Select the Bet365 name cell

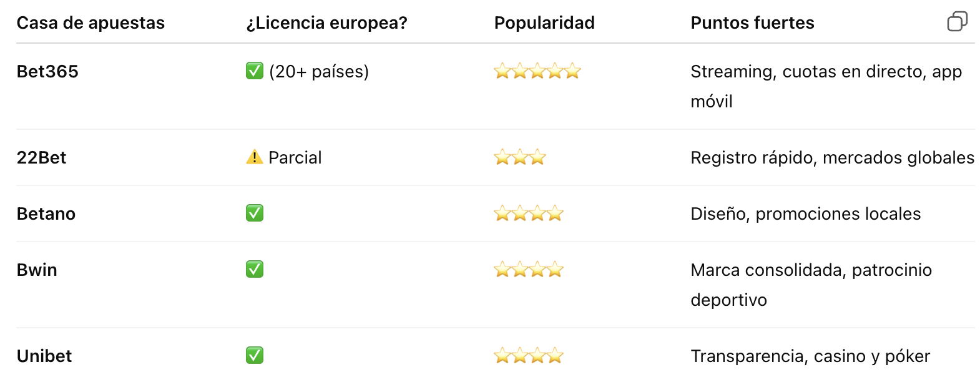[x=47, y=72]
